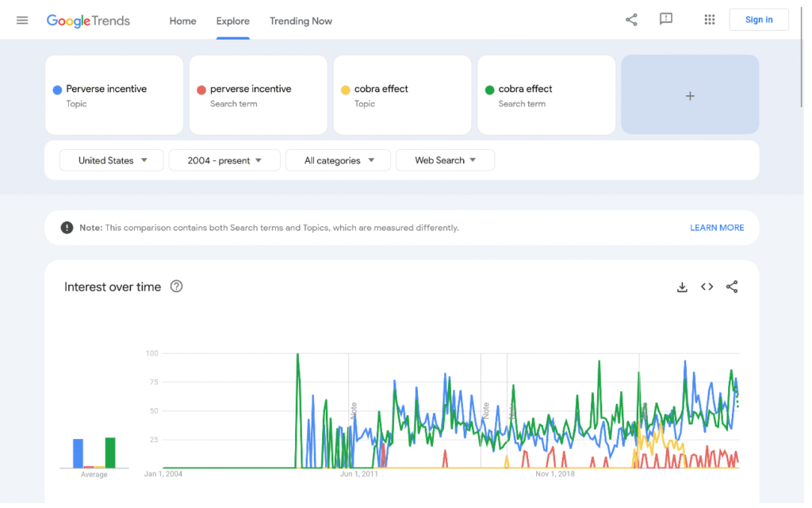Open the 2004 - present time range dropdown
The image size is (812, 508).
pos(224,160)
